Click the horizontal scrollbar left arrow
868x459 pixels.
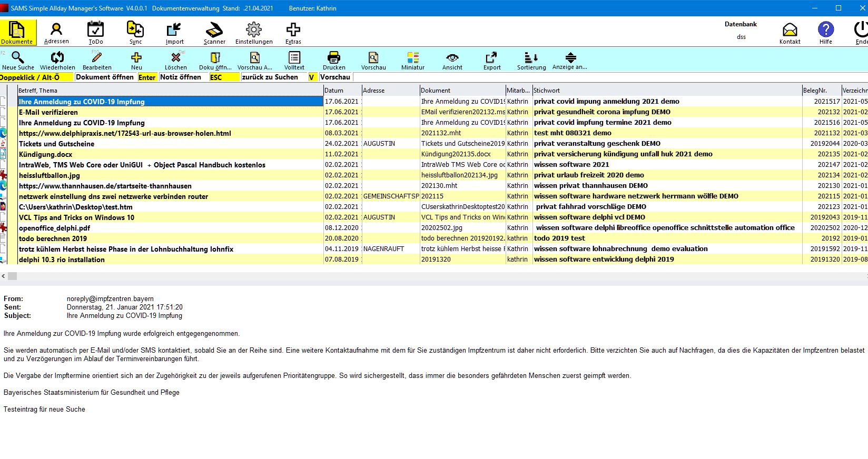[3, 276]
